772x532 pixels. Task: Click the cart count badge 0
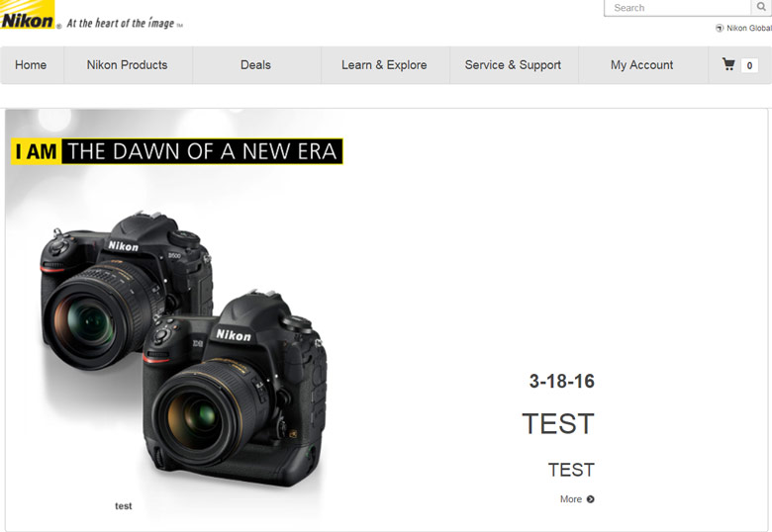(x=749, y=65)
